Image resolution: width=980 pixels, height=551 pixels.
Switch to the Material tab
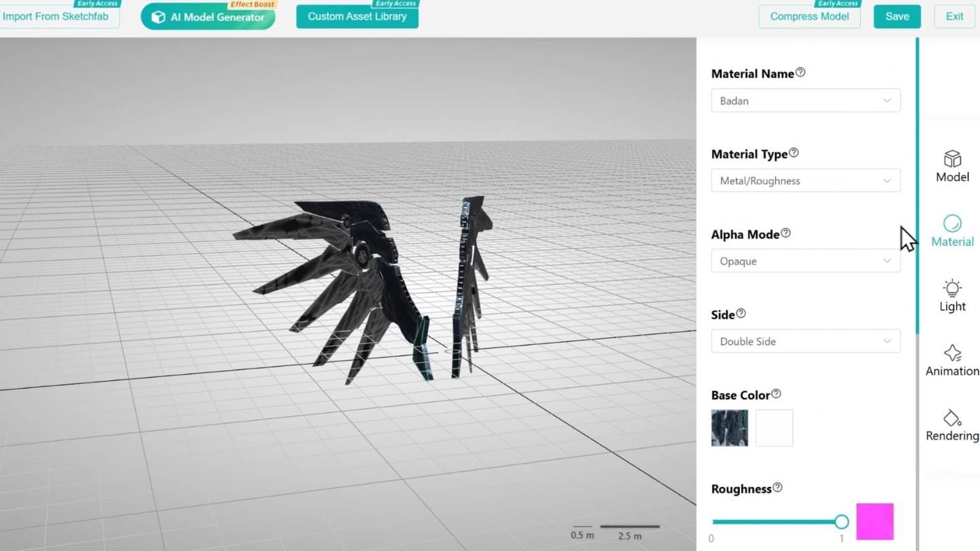tap(951, 231)
